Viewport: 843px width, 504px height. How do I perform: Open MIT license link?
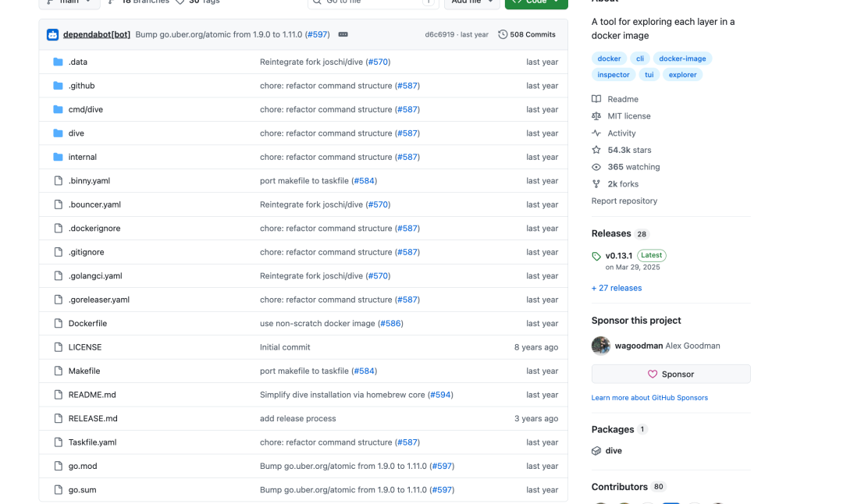[629, 116]
